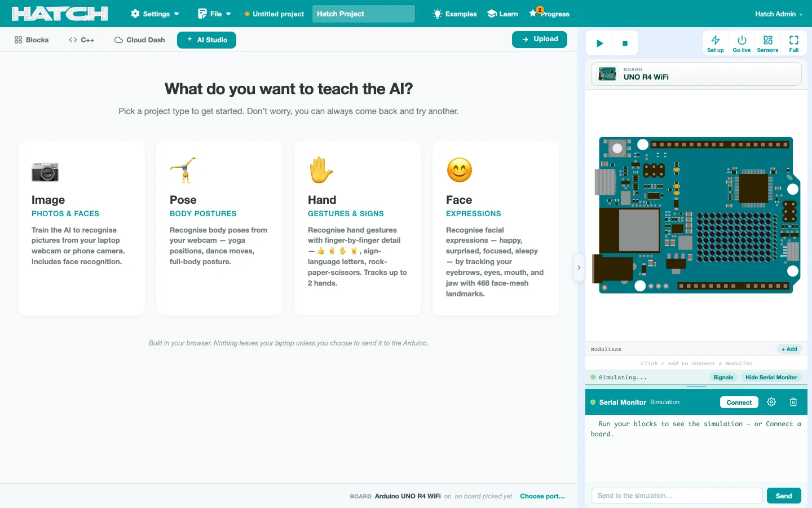
Task: Open the Signals view
Action: click(723, 378)
